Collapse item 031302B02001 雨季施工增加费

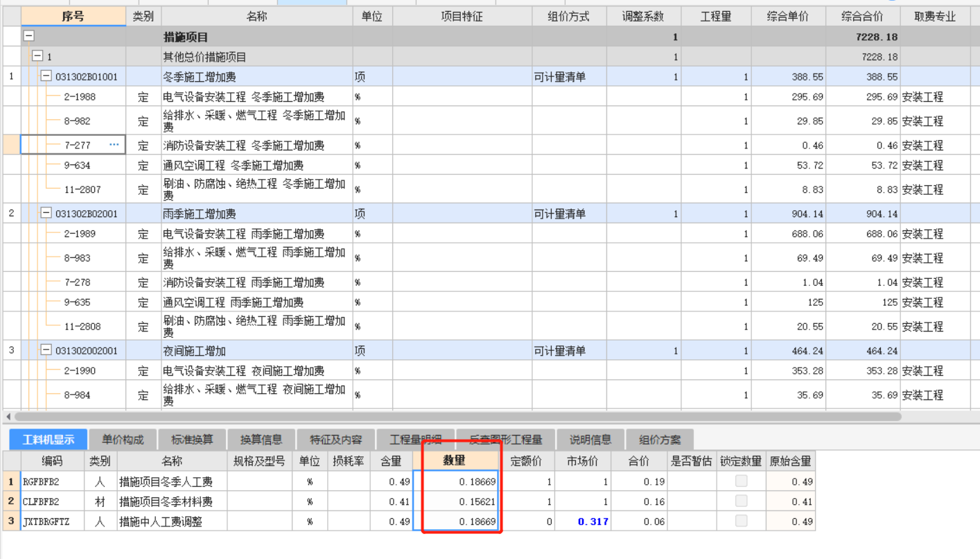coord(46,213)
